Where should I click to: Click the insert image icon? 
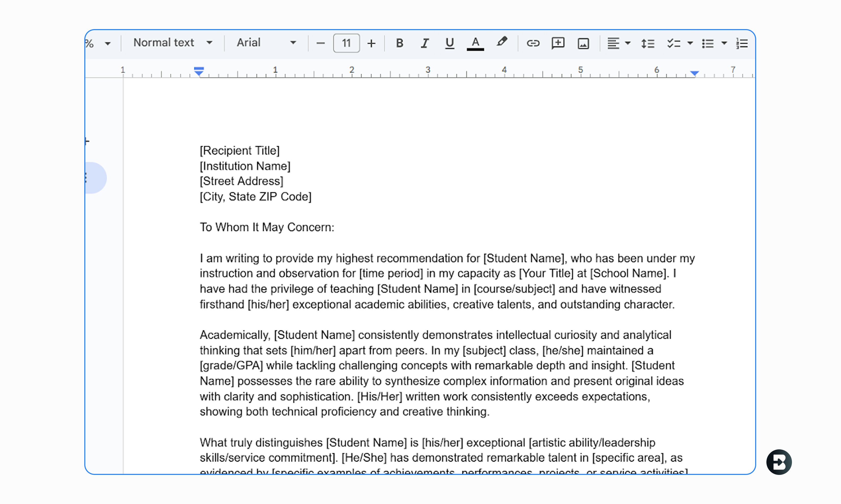click(583, 43)
